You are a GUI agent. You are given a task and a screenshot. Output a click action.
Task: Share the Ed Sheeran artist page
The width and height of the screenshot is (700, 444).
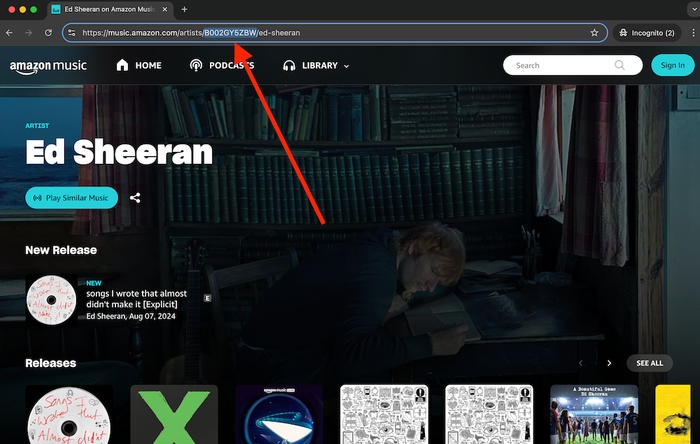tap(135, 198)
